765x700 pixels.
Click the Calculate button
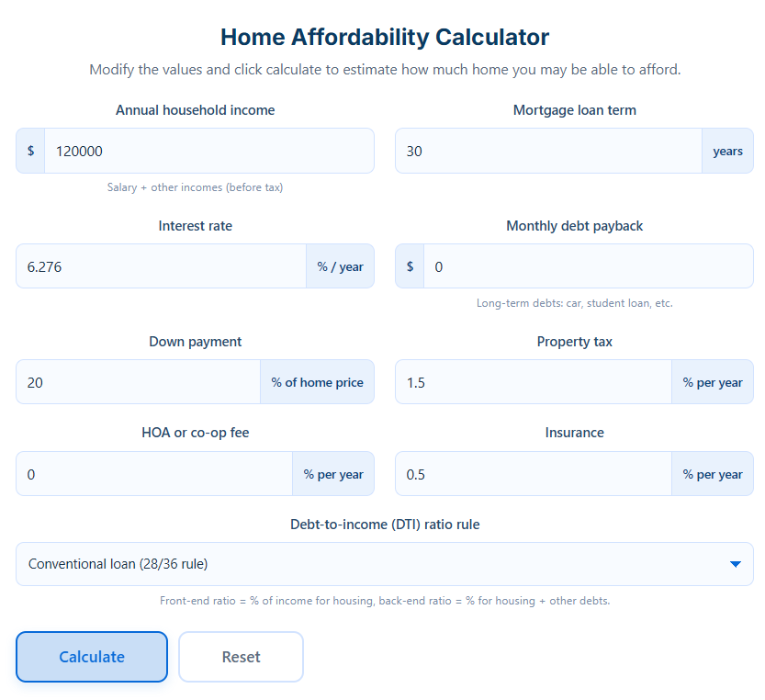[91, 657]
